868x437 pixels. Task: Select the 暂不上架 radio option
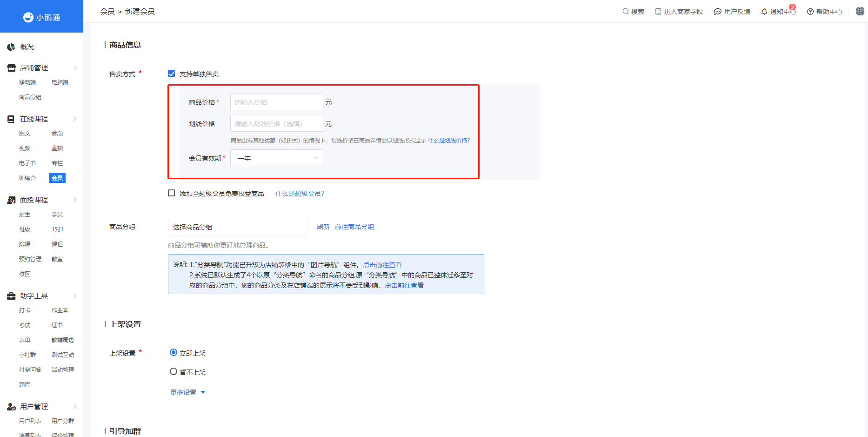point(174,371)
